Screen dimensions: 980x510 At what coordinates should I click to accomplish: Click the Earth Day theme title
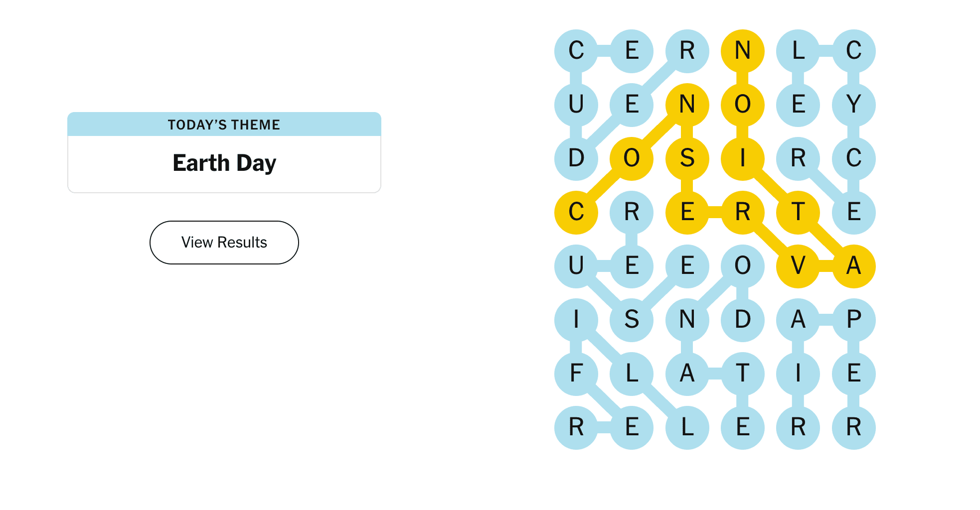(224, 163)
